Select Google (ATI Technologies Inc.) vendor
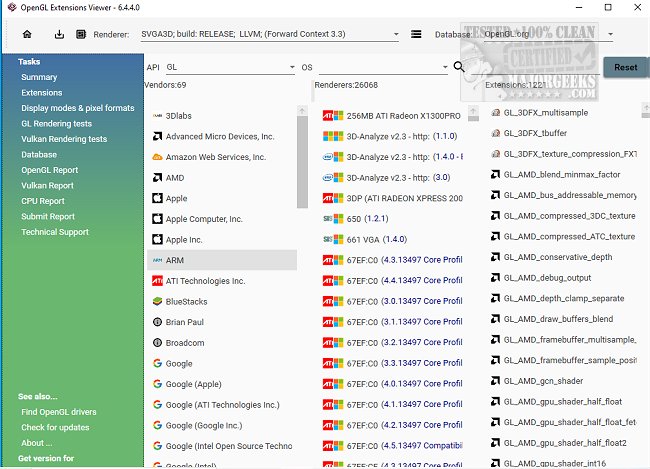 [222, 404]
